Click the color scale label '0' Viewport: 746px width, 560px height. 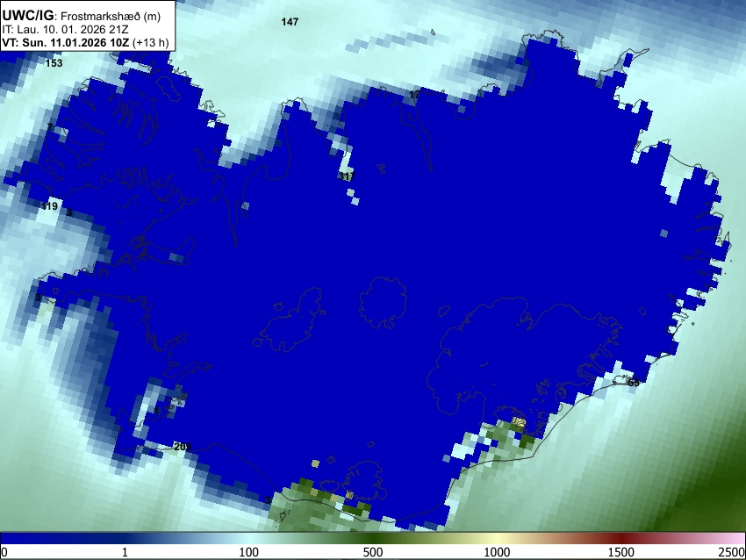pos(4,552)
